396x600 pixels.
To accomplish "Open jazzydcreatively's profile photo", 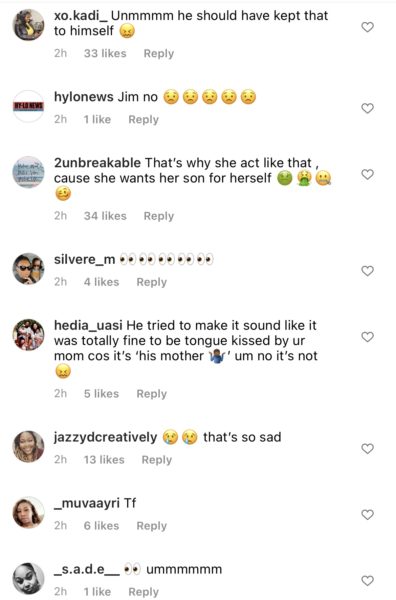I will 29,447.
